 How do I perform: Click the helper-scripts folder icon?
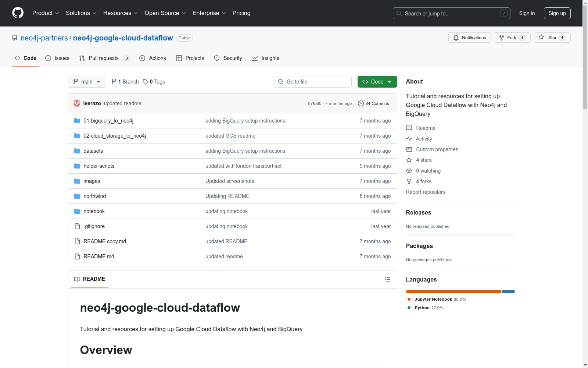(77, 166)
